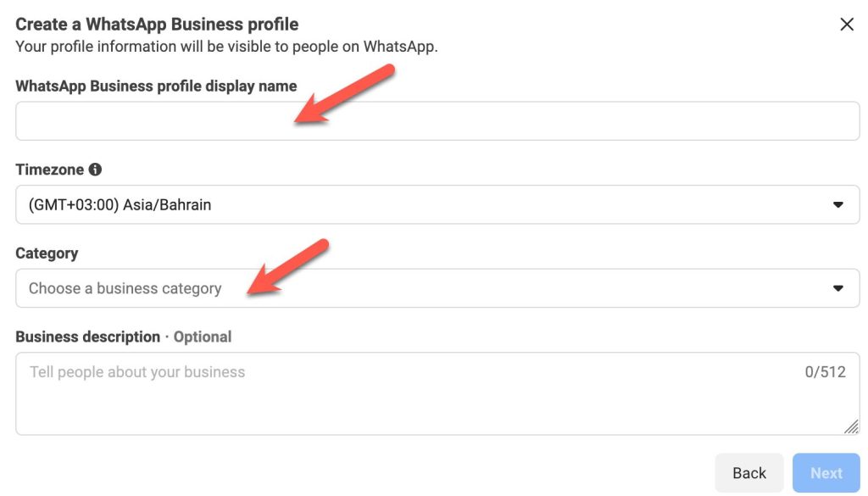Open the Choose a business category dropdown

click(437, 288)
